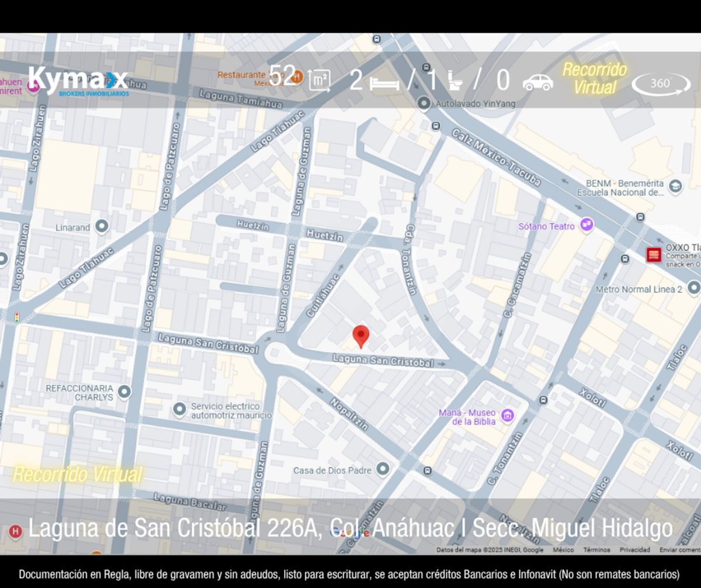The height and width of the screenshot is (588, 701).
Task: Click REFACCIONARIA CHARLYS place marker
Action: 124,392
